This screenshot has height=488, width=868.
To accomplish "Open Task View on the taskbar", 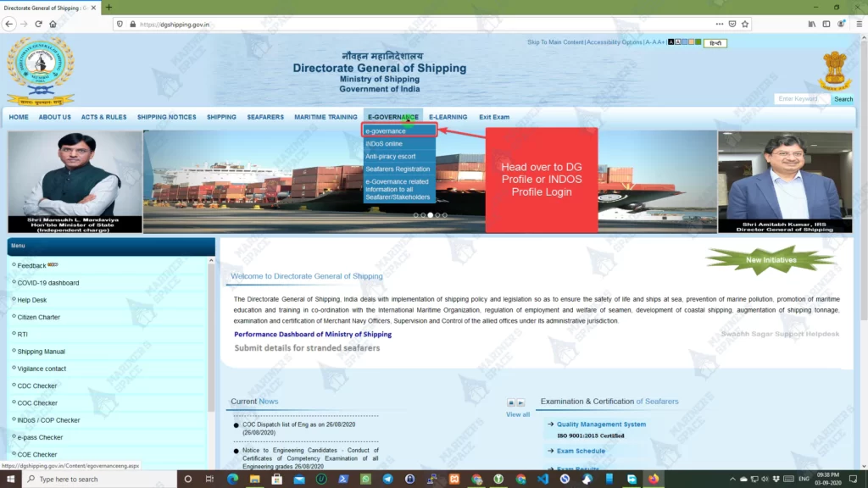I will coord(209,479).
